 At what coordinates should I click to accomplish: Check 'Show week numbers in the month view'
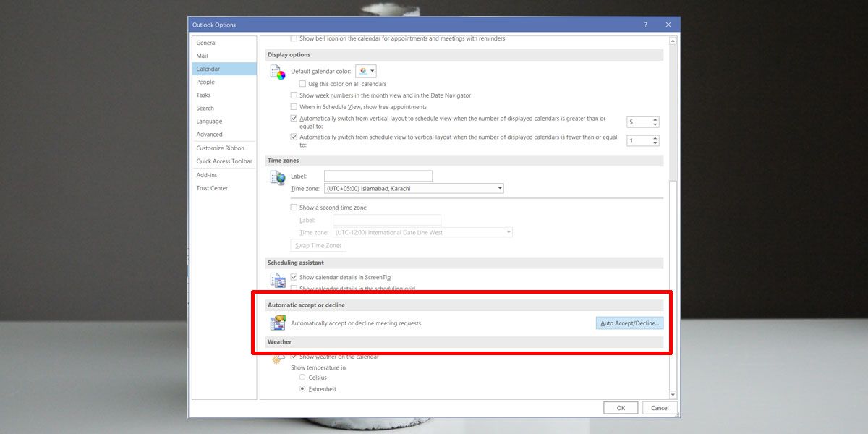pos(294,95)
